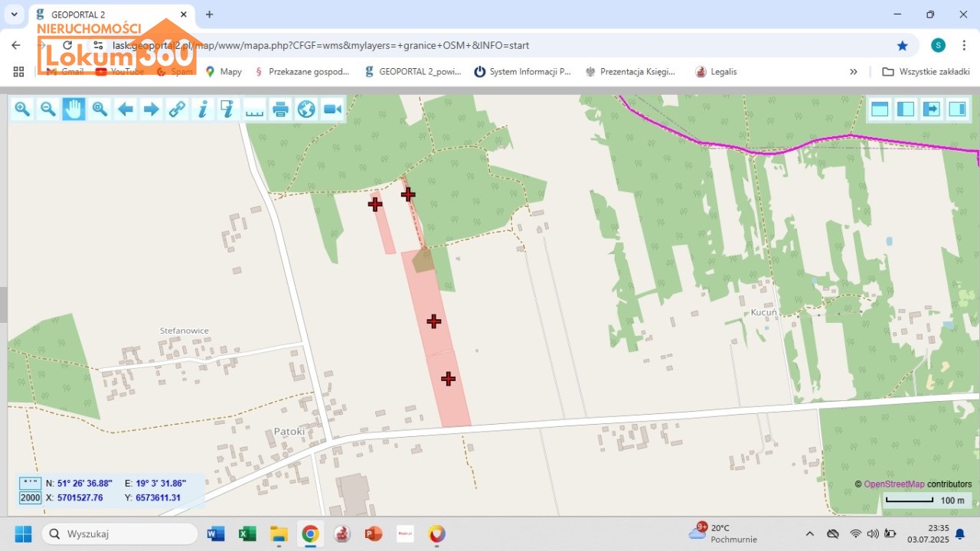
Task: Activate the pan hand tool
Action: [x=73, y=109]
